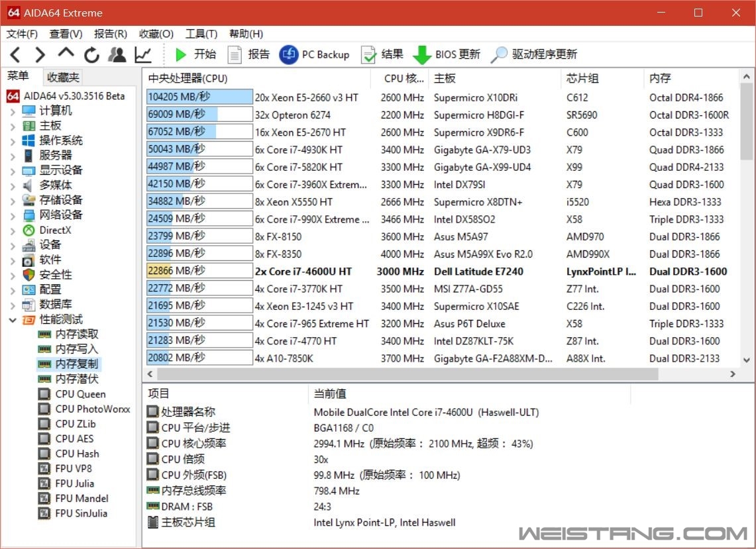Open the 工具(T) menu

[x=201, y=34]
